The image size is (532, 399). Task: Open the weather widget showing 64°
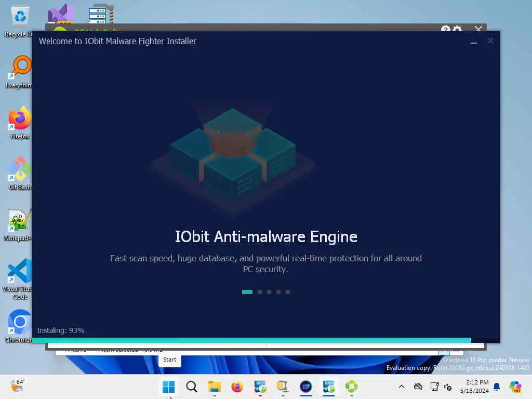tap(17, 386)
